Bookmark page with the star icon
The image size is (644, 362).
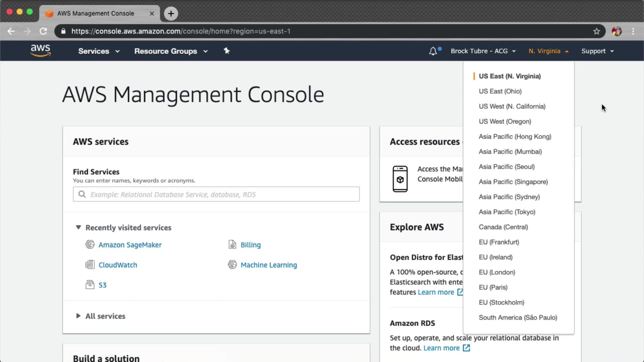pyautogui.click(x=596, y=31)
